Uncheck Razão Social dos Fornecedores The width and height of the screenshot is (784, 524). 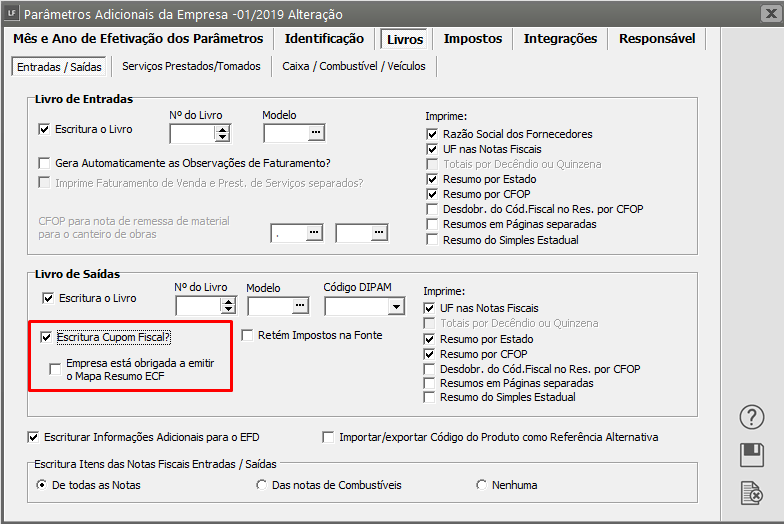click(x=432, y=134)
